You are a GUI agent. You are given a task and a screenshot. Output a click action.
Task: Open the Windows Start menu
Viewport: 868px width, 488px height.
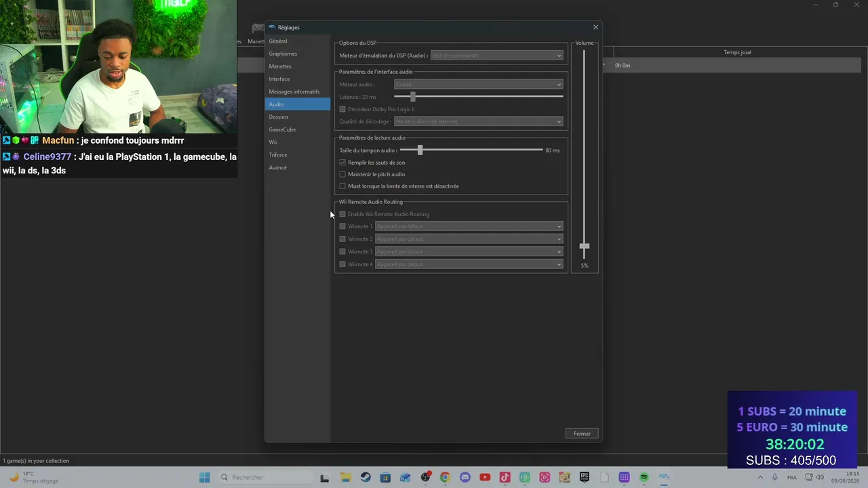click(205, 477)
